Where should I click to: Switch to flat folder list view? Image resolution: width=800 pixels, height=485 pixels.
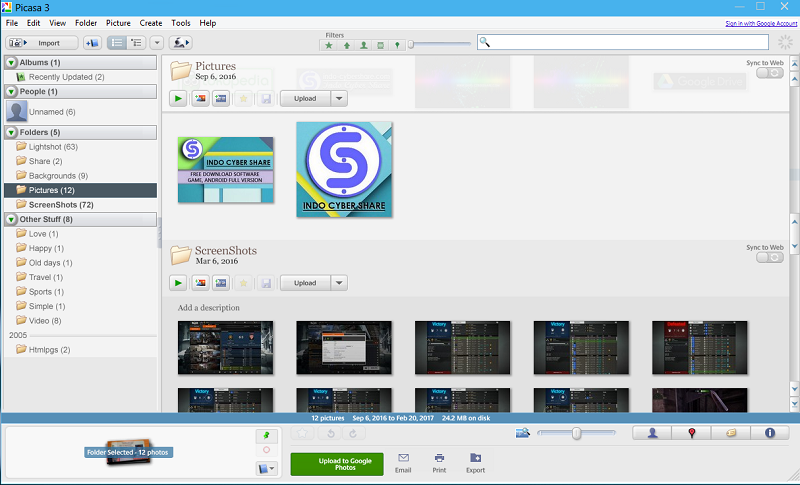117,43
